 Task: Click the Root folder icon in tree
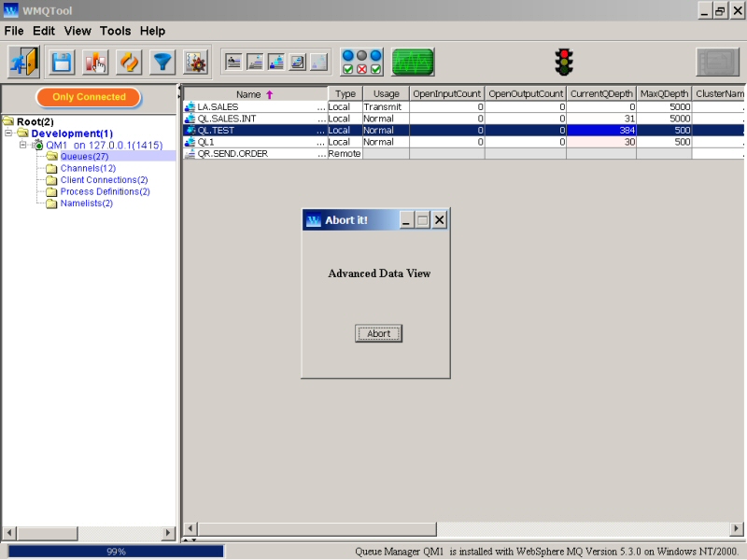[x=8, y=121]
